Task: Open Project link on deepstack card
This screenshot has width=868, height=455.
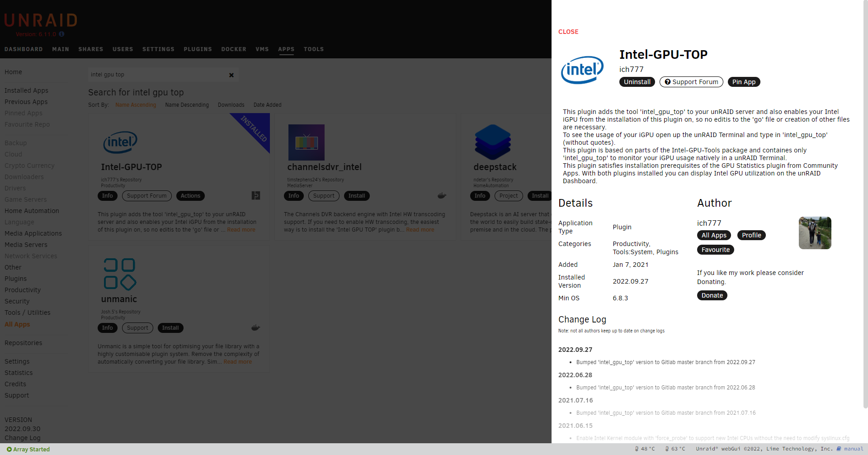Action: (x=509, y=196)
